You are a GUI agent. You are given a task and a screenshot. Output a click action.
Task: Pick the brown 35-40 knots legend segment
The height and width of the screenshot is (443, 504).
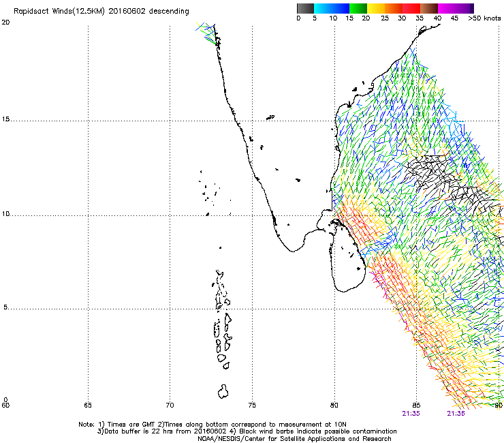coord(429,8)
